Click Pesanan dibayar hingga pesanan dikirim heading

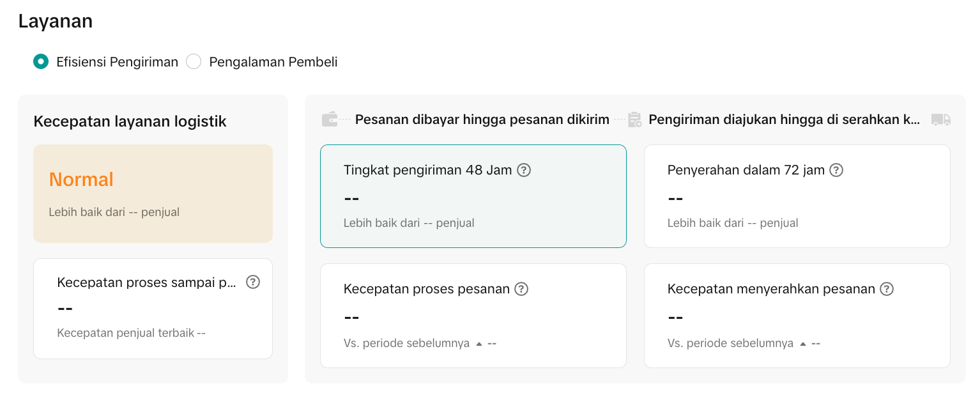pos(482,120)
